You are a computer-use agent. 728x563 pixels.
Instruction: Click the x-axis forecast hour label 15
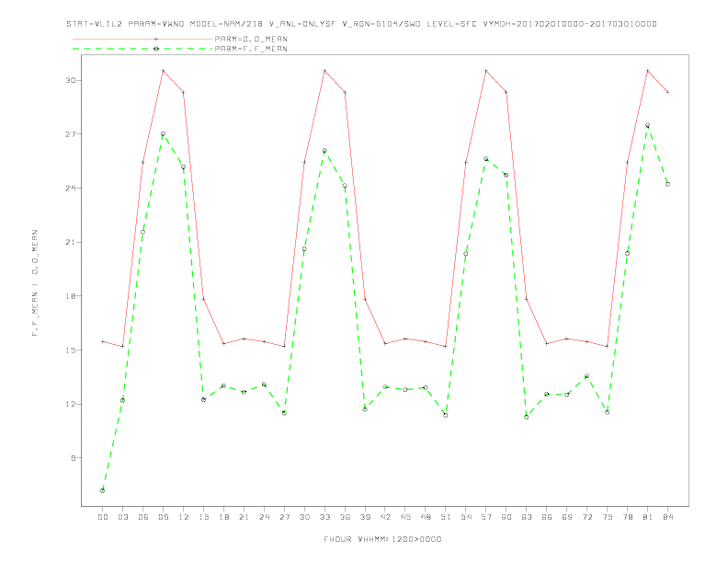[x=203, y=517]
